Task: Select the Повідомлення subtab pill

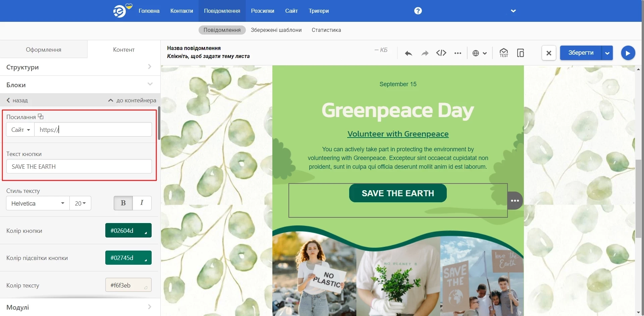Action: pyautogui.click(x=222, y=30)
